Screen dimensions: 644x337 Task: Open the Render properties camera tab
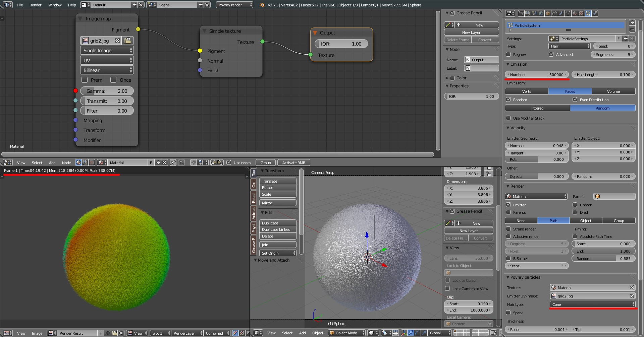point(521,13)
